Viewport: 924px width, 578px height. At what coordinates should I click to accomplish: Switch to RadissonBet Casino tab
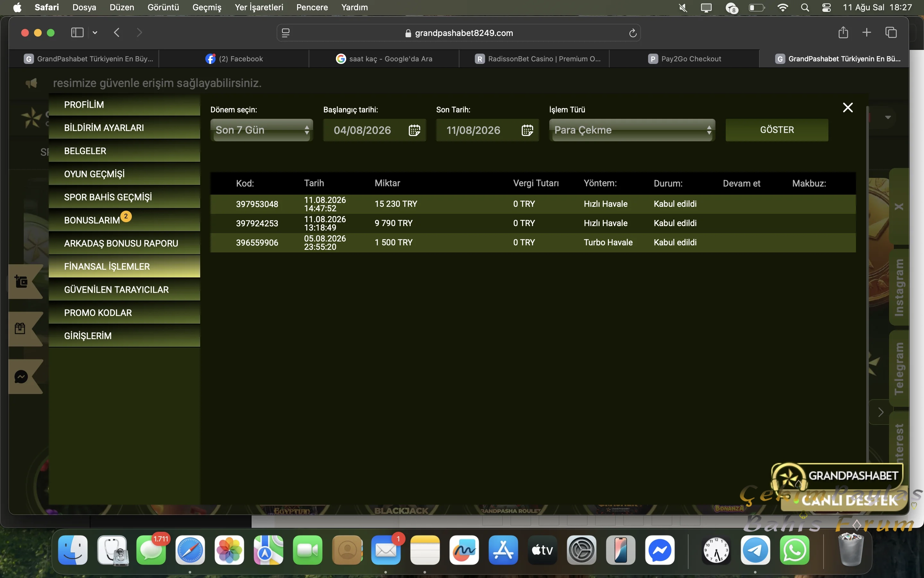[x=535, y=59]
